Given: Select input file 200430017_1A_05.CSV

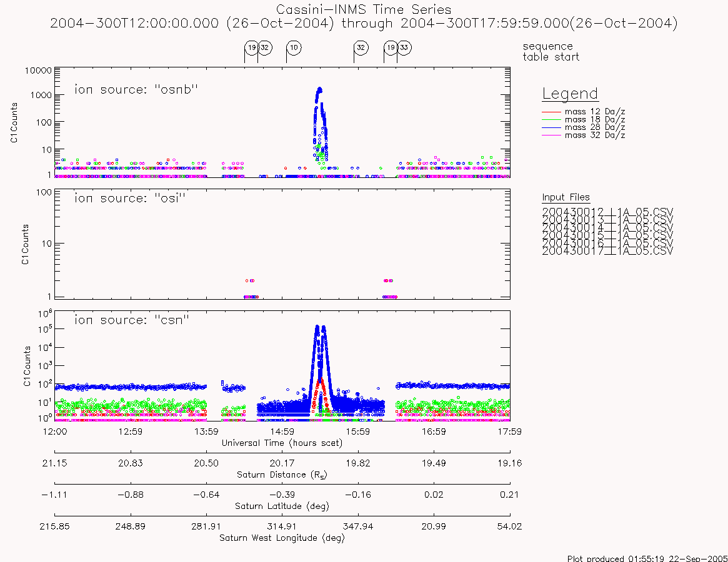Looking at the screenshot, I should 607,251.
